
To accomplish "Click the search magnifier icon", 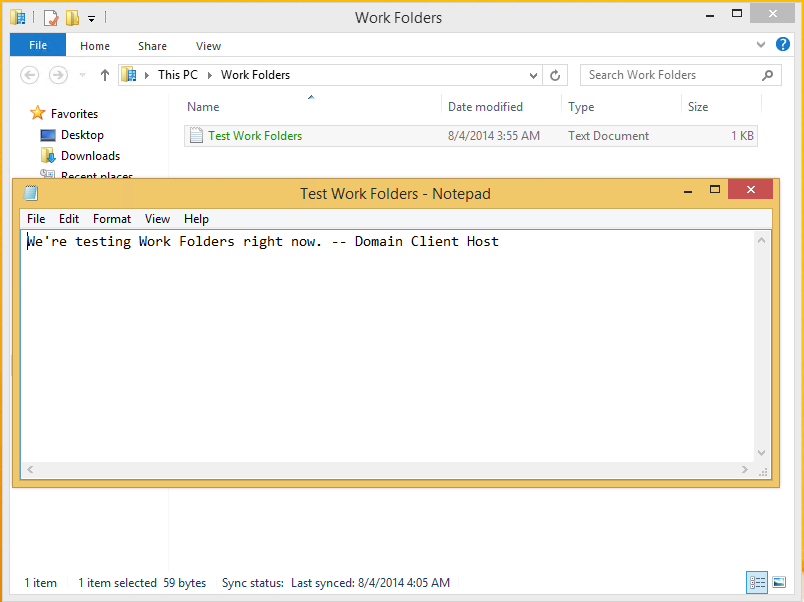I will [767, 75].
